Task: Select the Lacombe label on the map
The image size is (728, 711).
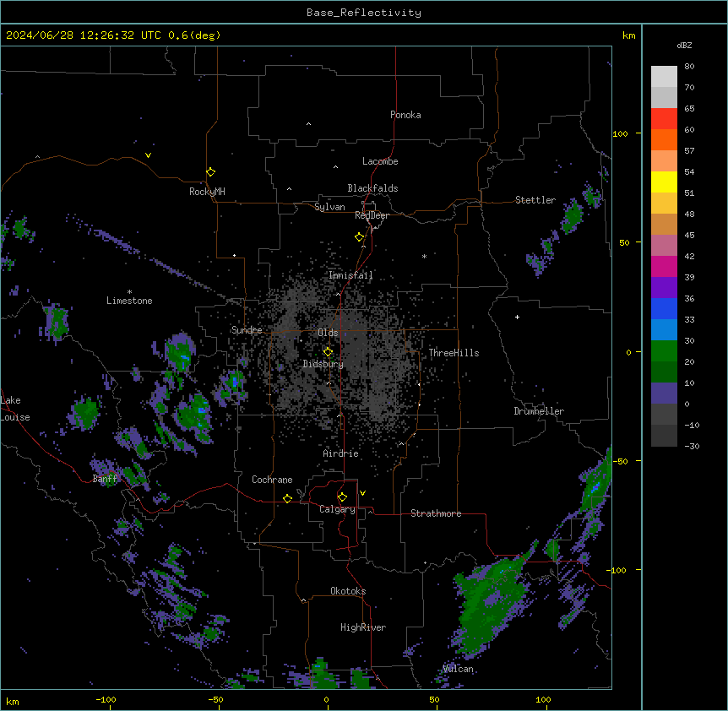Action: click(x=380, y=161)
